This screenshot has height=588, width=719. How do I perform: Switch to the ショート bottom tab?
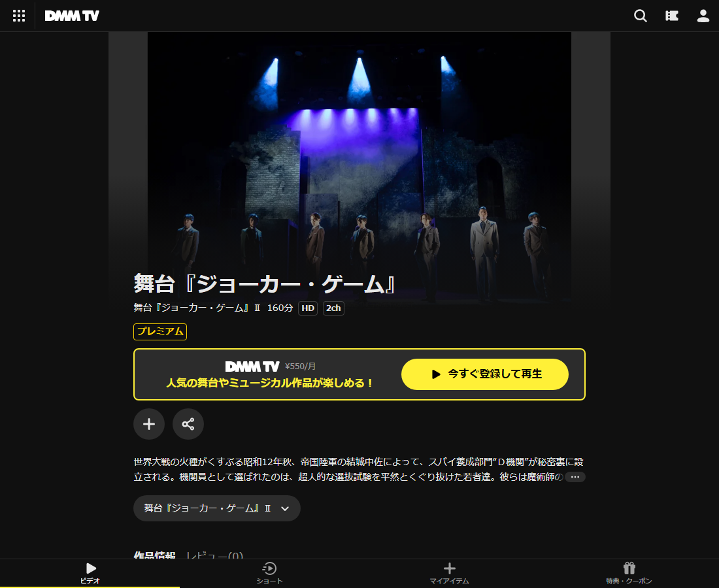coord(269,573)
